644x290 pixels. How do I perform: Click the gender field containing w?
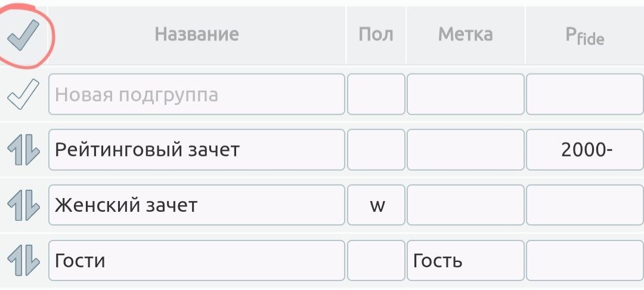(x=376, y=205)
